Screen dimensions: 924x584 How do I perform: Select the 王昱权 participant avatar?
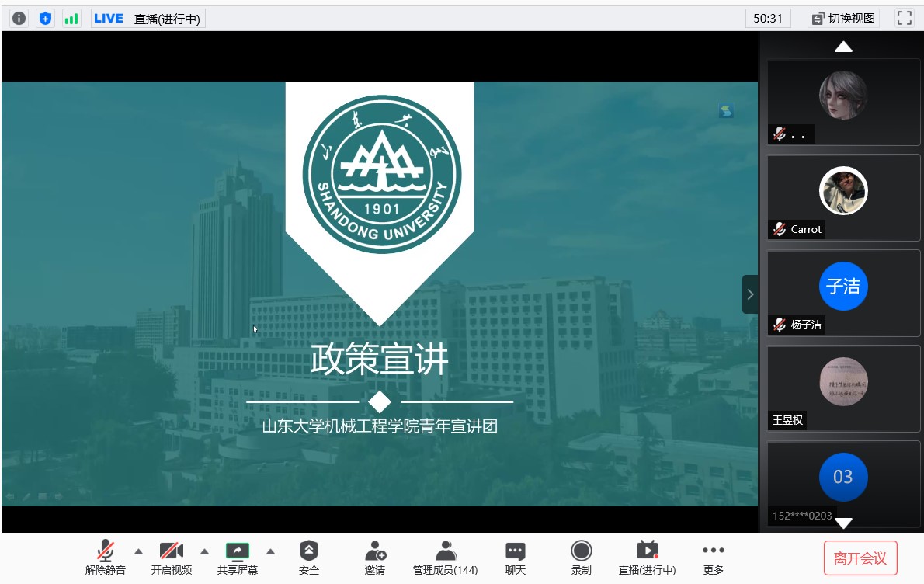coord(843,381)
